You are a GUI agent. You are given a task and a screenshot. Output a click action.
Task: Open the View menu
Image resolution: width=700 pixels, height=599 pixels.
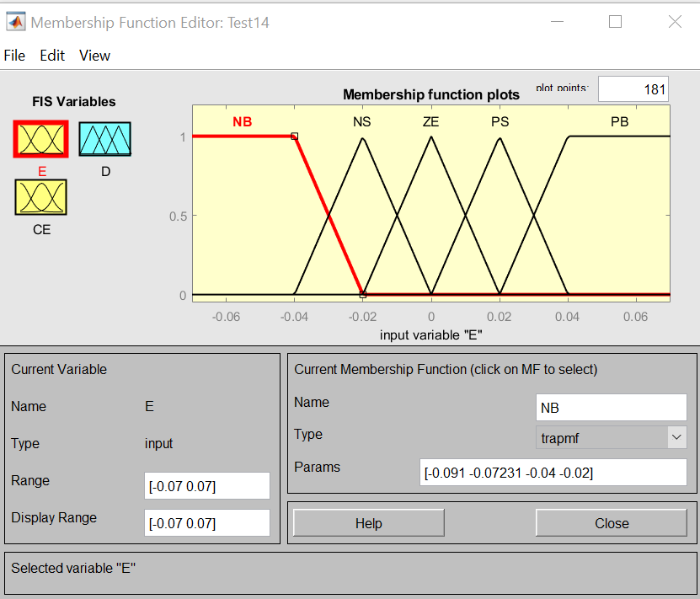[x=94, y=56]
